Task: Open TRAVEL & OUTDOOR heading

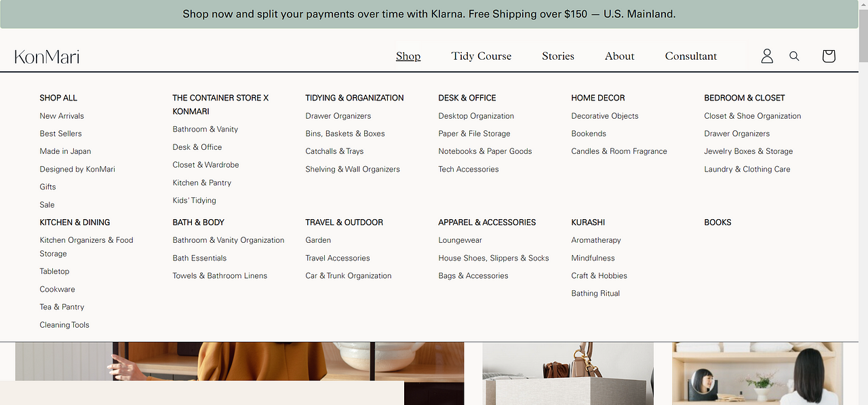Action: [344, 223]
